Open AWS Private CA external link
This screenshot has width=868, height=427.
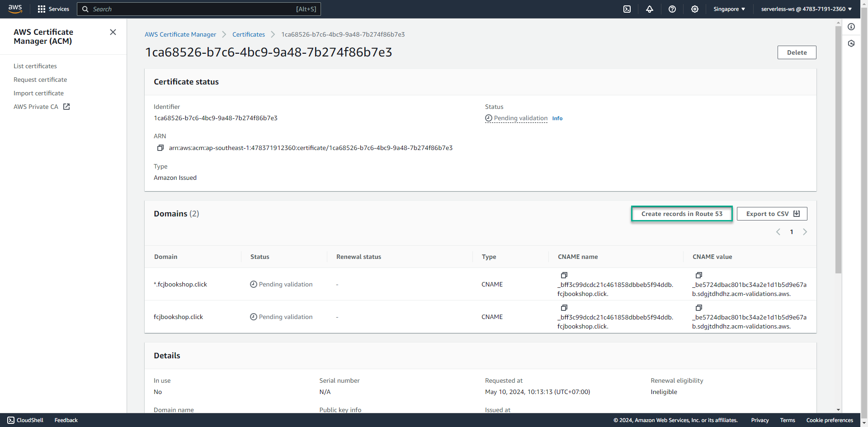pos(42,107)
